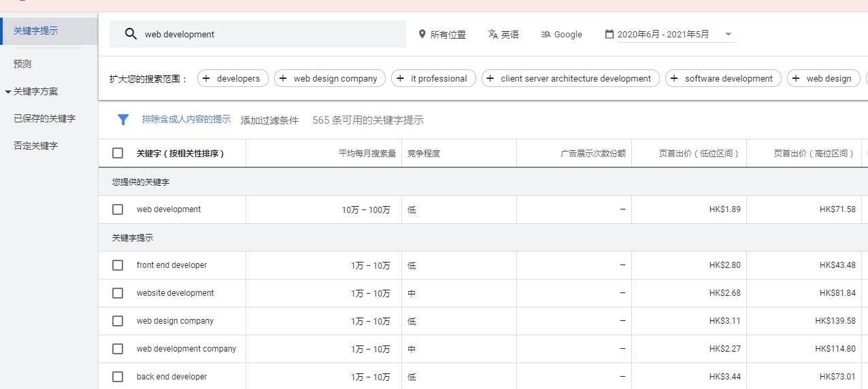The width and height of the screenshot is (868, 389).
Task: Toggle the select-all keywords checkbox
Action: pos(118,153)
